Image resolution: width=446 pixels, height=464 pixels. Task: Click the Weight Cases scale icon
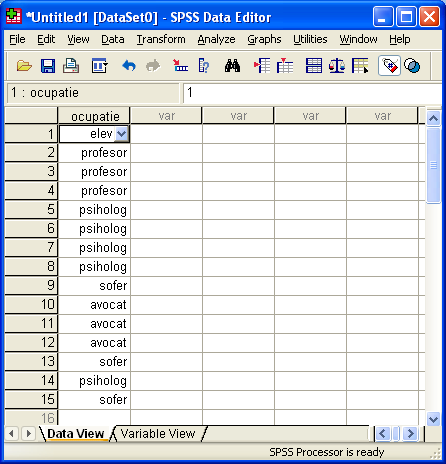337,66
